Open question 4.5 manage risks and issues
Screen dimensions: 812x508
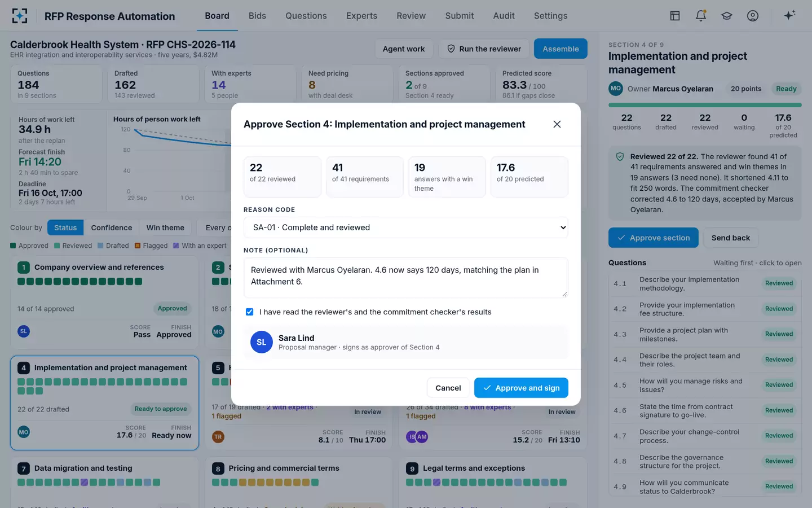coord(705,385)
